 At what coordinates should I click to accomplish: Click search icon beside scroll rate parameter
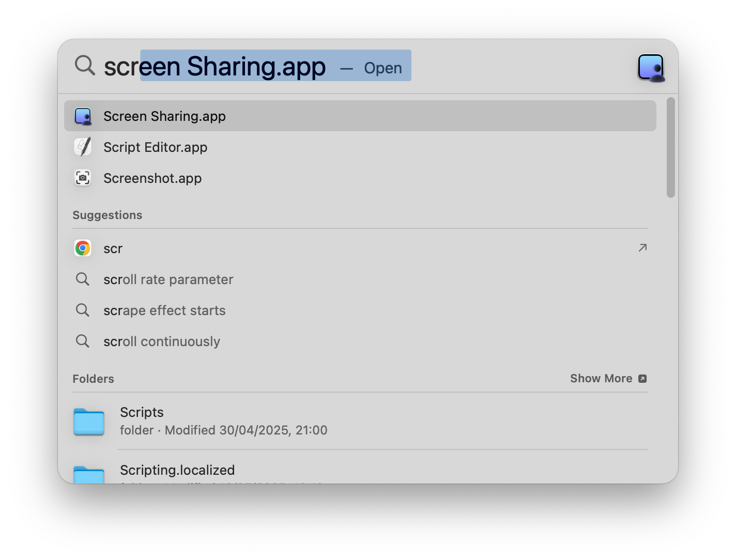83,279
